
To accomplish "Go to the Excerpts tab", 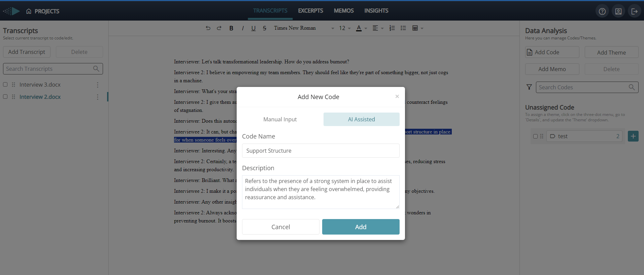I will 310,11.
